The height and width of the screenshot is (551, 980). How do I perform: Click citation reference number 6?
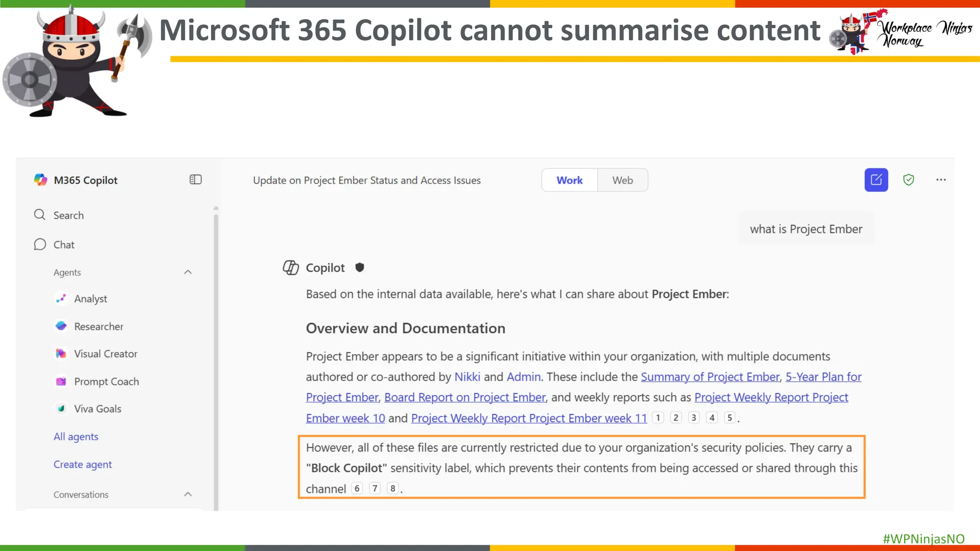click(357, 488)
